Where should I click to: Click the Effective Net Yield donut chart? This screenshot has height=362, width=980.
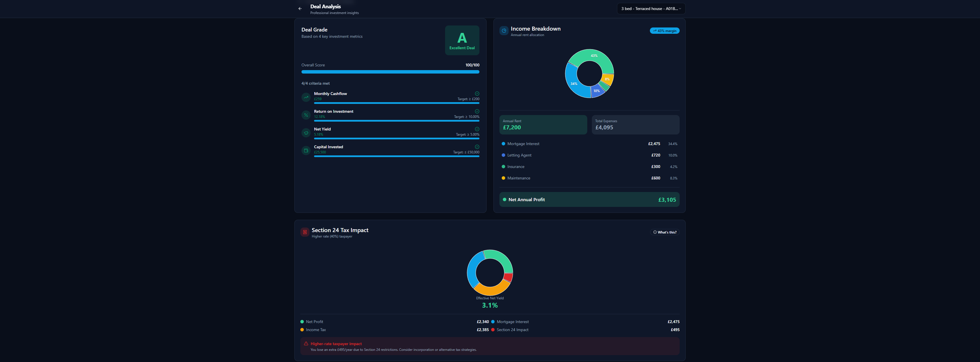coord(490,272)
